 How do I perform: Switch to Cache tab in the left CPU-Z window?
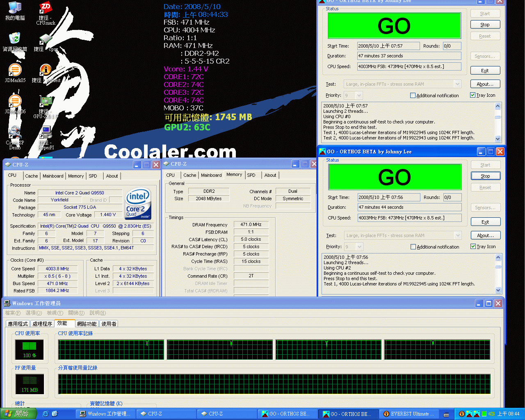31,176
